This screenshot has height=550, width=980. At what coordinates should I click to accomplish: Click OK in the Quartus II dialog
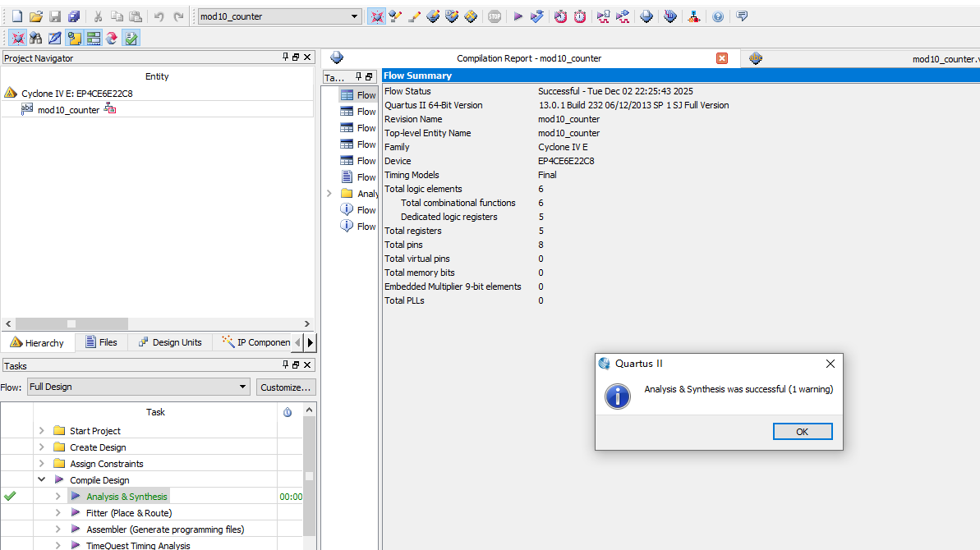[x=803, y=432]
